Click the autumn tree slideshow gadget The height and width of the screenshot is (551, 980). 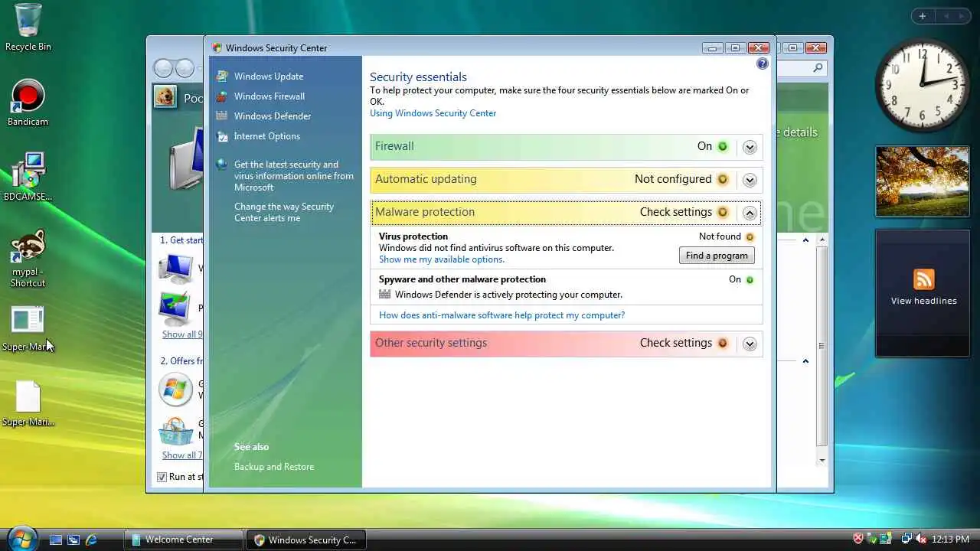coord(923,181)
